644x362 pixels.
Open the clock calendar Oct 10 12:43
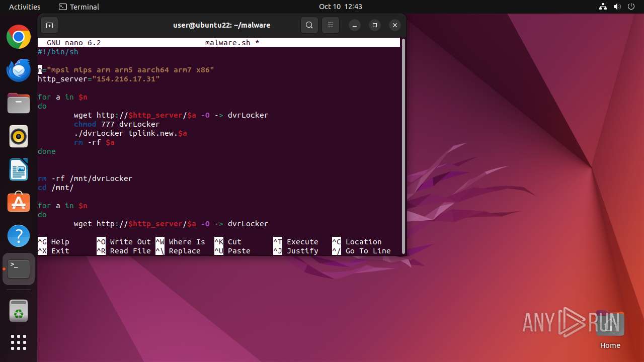click(x=341, y=7)
